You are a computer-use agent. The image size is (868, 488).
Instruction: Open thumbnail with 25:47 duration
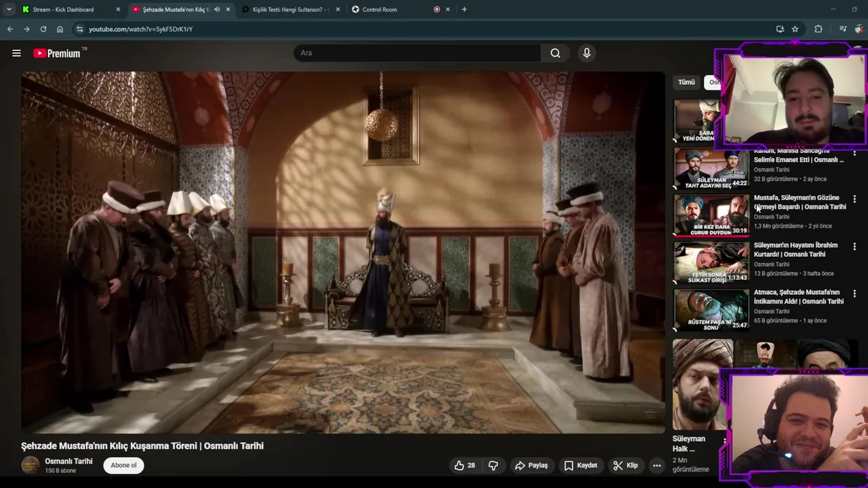click(711, 310)
